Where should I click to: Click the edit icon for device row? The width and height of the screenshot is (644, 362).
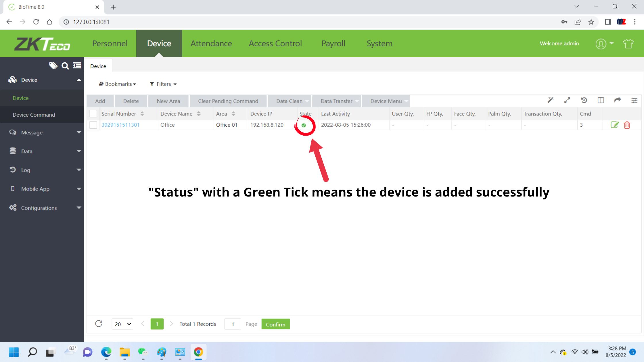point(614,125)
